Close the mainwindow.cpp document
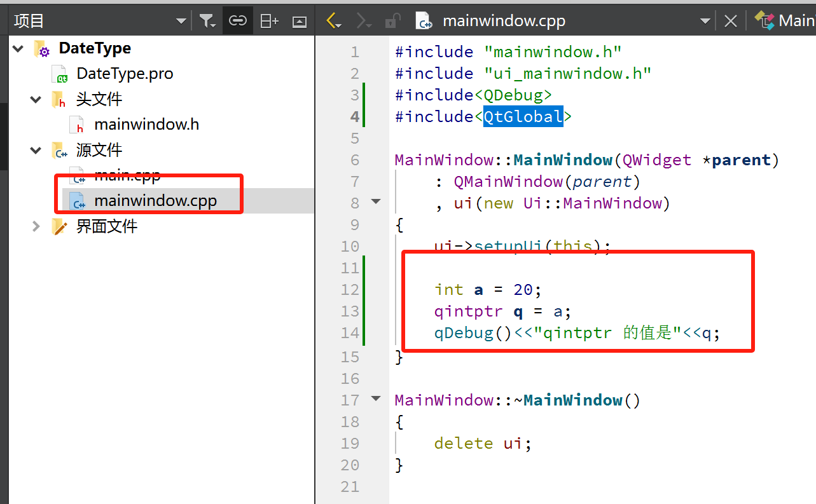Image resolution: width=816 pixels, height=504 pixels. coord(731,21)
